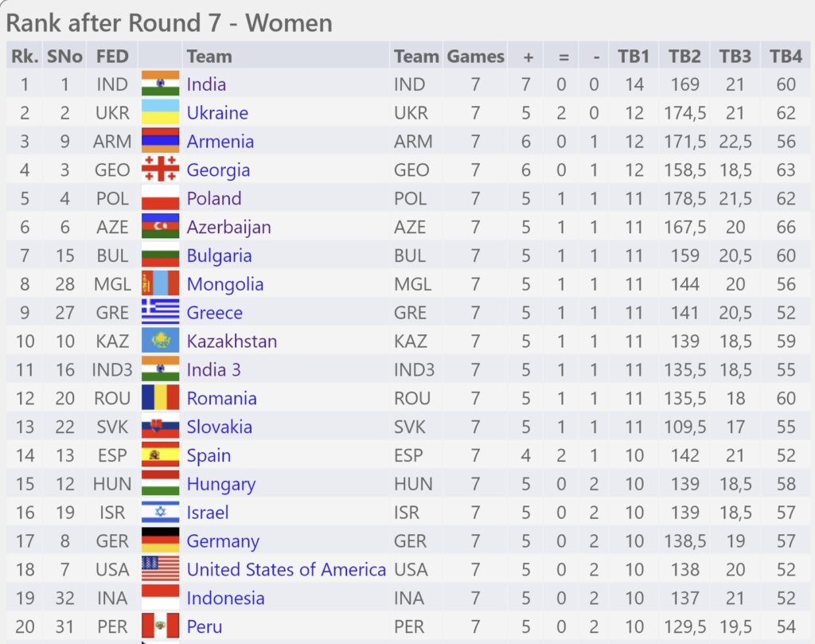The height and width of the screenshot is (644, 815).
Task: Open the Indonesia team link
Action: point(225,599)
